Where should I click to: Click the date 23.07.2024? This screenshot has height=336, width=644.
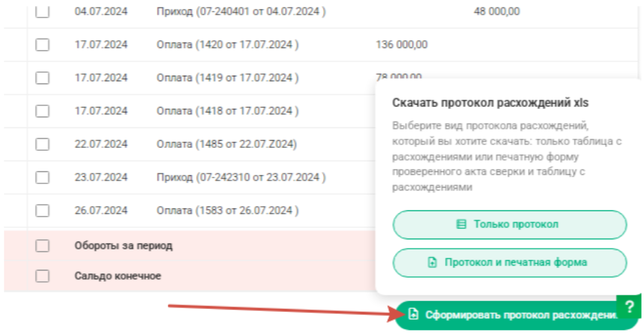101,177
